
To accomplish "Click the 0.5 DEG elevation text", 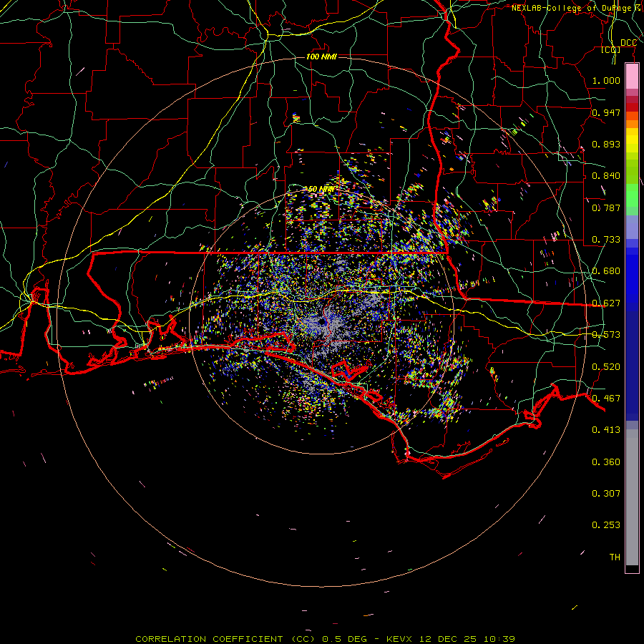I will coord(344,639).
